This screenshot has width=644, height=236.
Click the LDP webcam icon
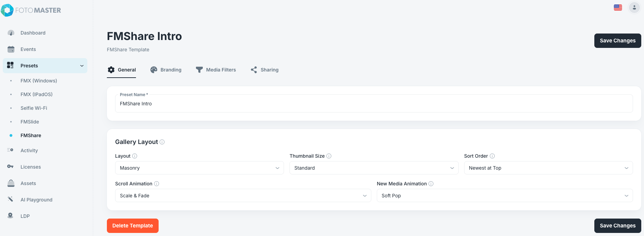click(10, 215)
